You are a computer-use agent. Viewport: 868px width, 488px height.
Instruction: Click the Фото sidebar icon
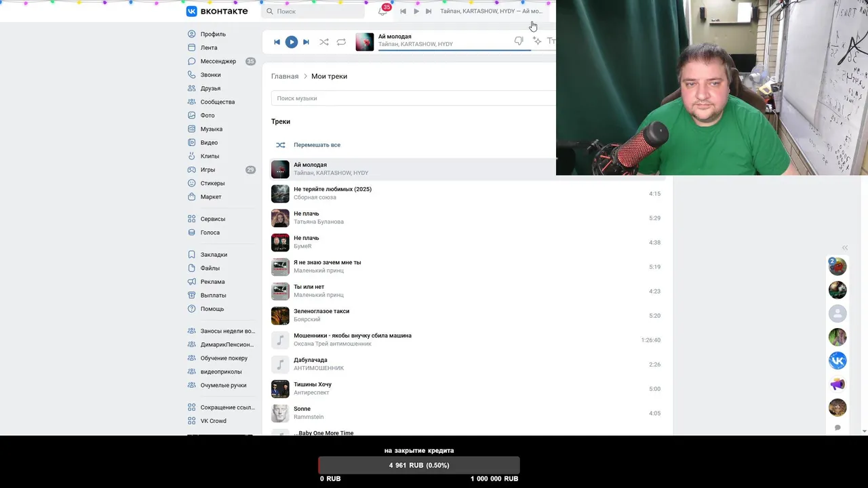(192, 115)
